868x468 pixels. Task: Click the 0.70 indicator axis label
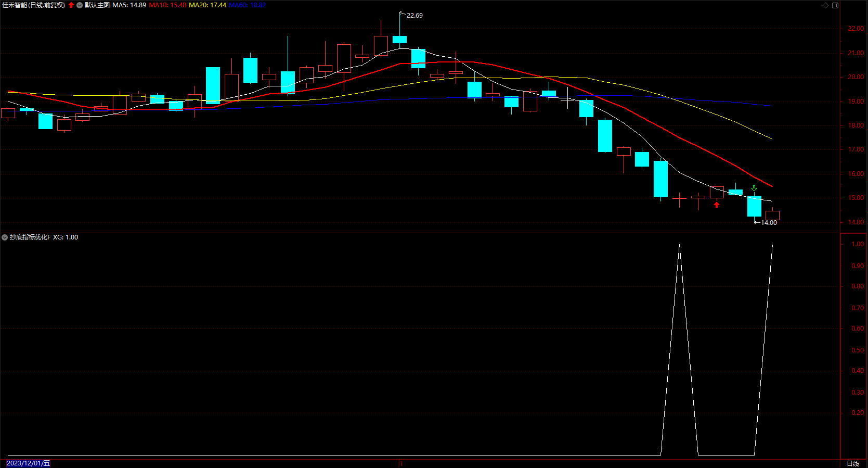pyautogui.click(x=858, y=308)
